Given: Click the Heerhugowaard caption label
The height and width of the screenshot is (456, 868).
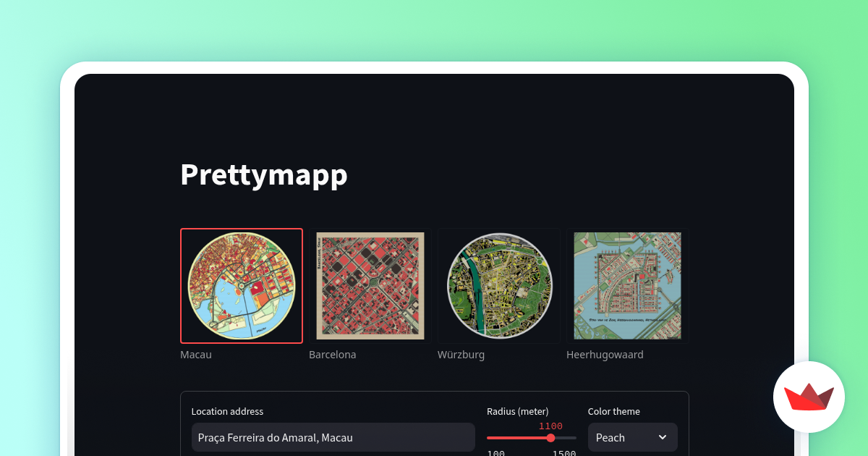Looking at the screenshot, I should pos(605,355).
